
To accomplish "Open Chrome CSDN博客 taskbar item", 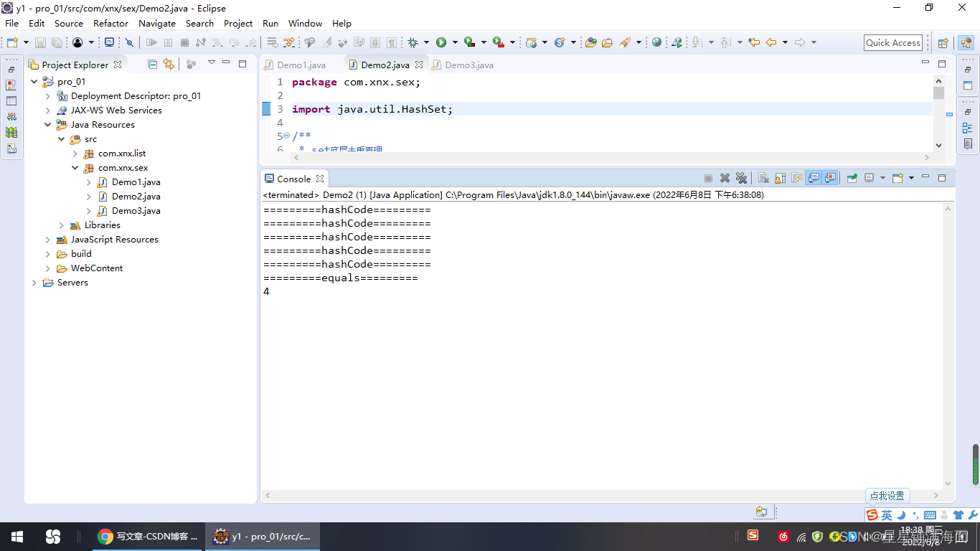I will (x=148, y=537).
